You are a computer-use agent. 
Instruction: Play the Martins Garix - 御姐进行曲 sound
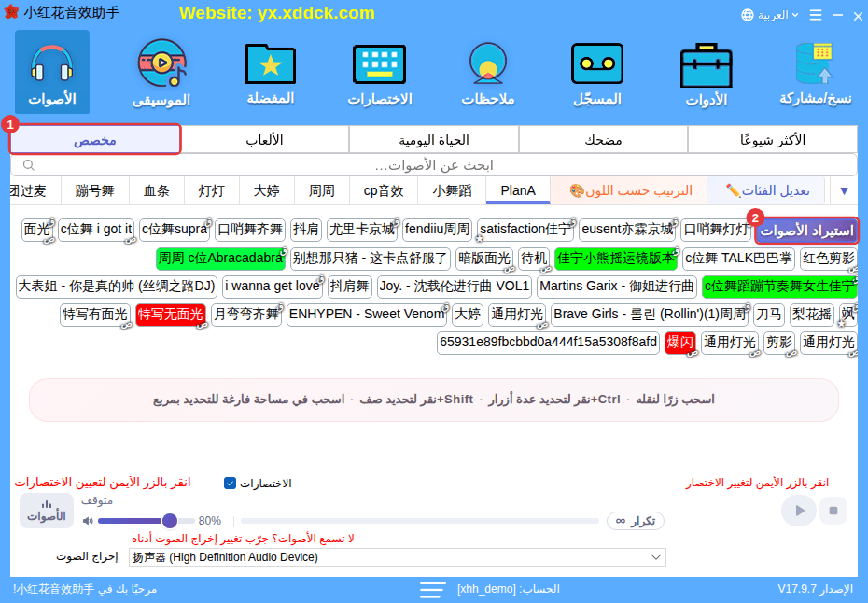617,287
